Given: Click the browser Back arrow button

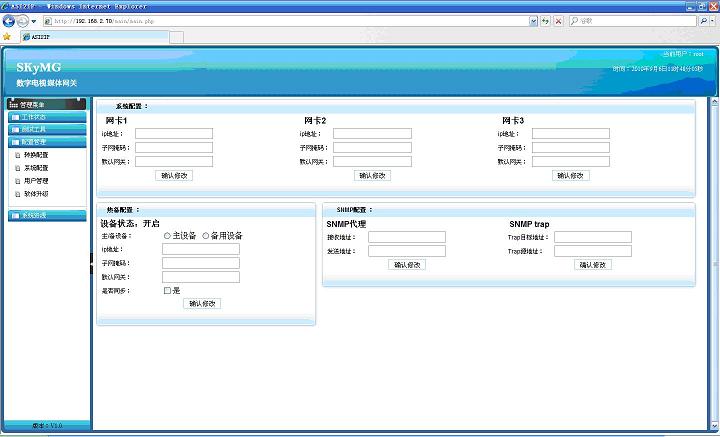Looking at the screenshot, I should click(9, 20).
